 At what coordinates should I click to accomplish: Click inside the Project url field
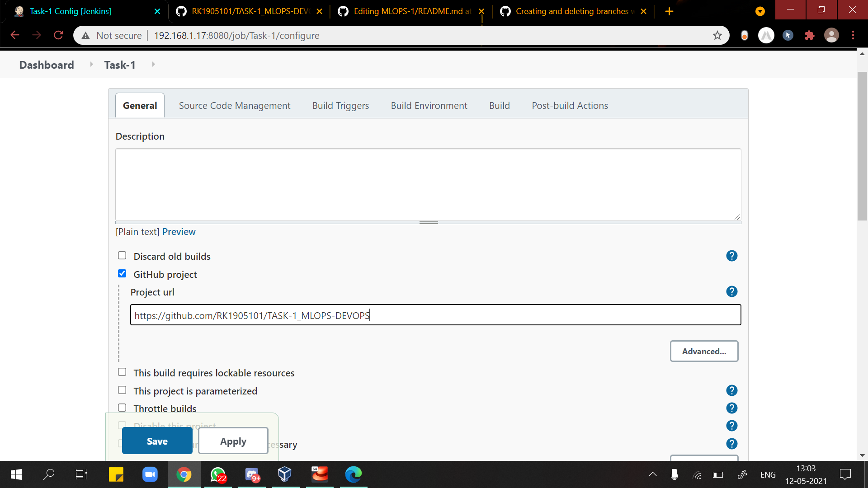click(x=434, y=315)
